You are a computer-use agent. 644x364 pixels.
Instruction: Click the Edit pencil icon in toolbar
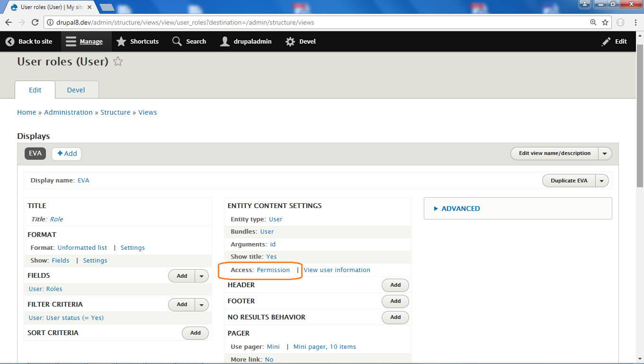pyautogui.click(x=606, y=42)
